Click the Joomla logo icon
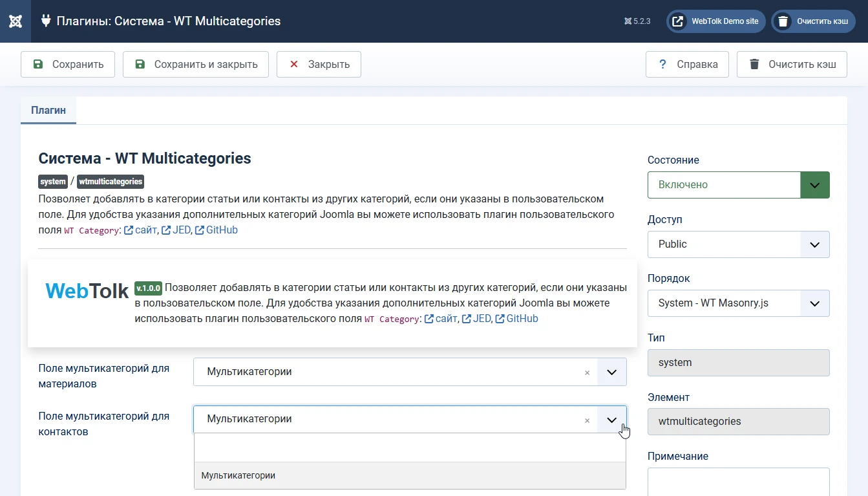868x496 pixels. (16, 21)
